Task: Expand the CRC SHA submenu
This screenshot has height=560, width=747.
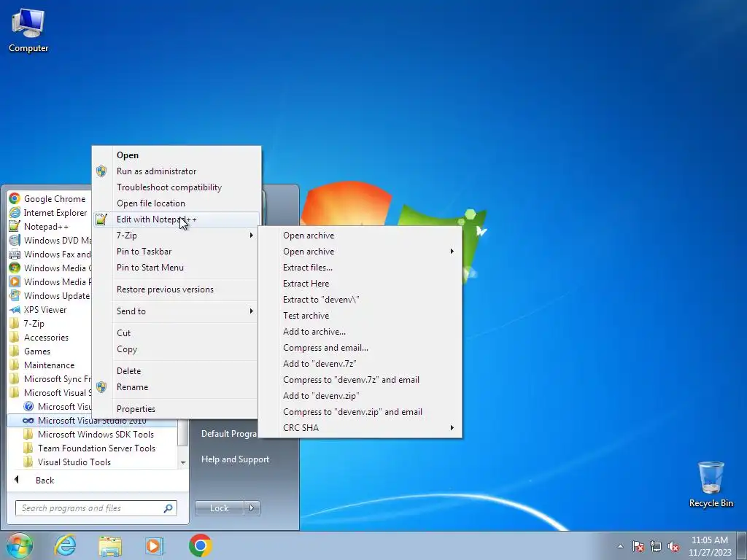Action: click(360, 427)
